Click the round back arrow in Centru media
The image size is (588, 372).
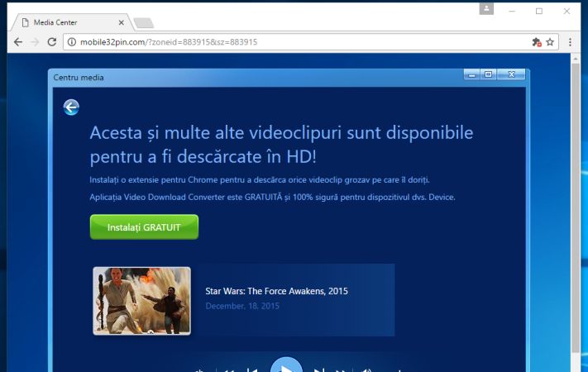71,107
